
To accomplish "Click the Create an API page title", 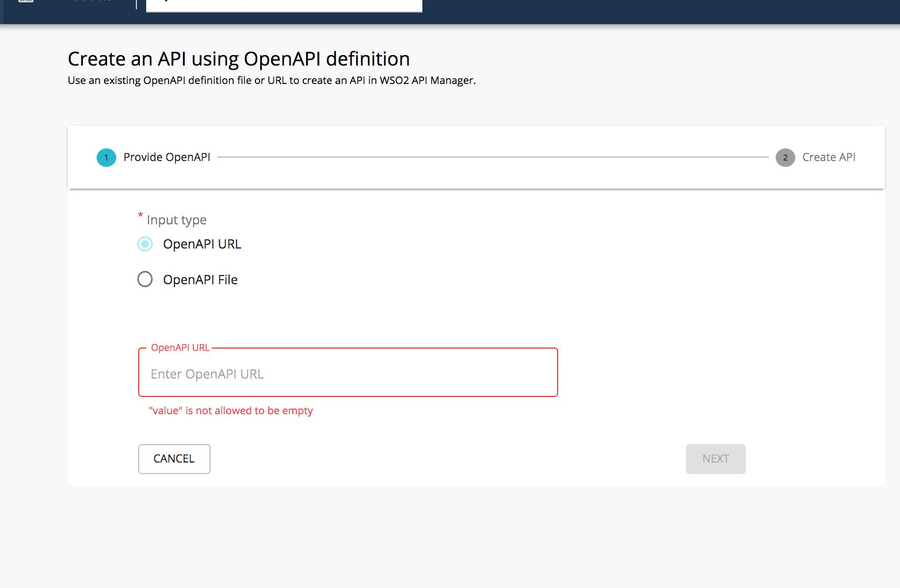I will pos(239,58).
